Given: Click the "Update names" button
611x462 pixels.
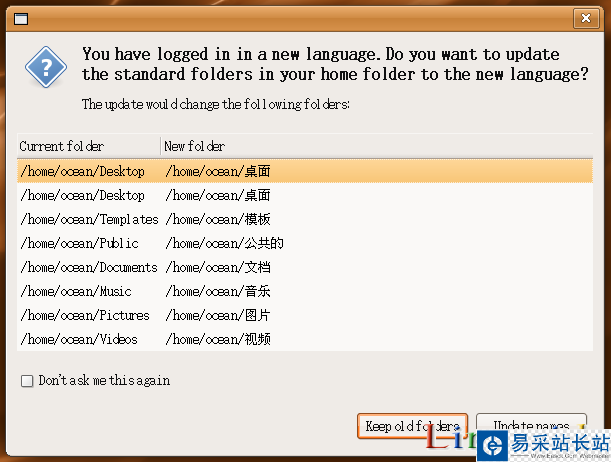Looking at the screenshot, I should point(531,426).
